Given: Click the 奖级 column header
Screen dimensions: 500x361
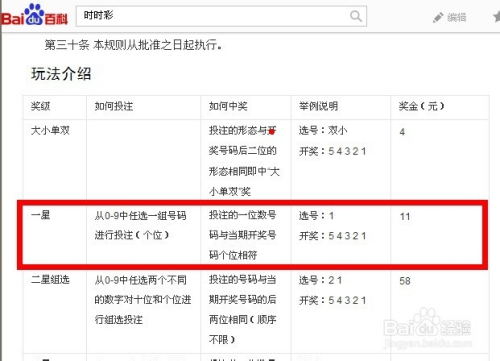Looking at the screenshot, I should 40,106.
